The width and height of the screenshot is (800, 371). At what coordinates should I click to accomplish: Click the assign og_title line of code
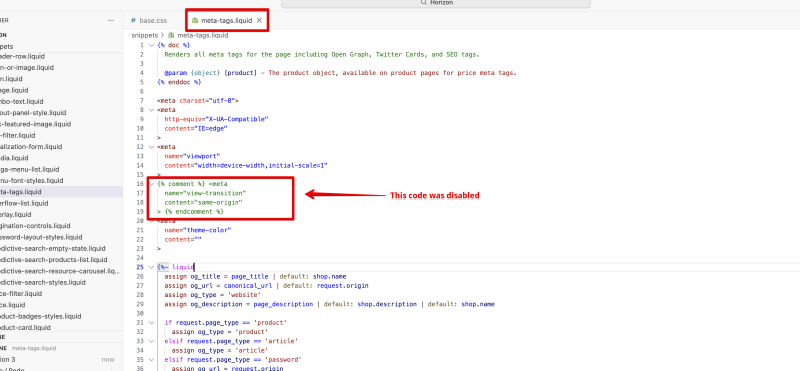coord(255,276)
